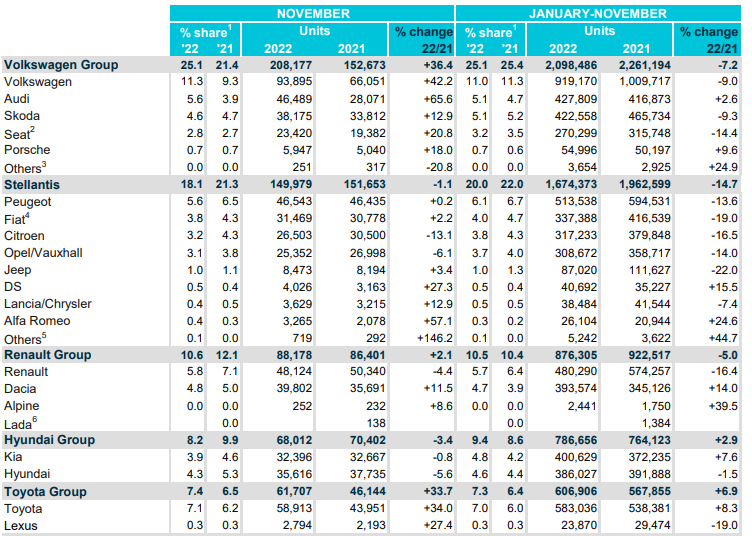
Task: Click Renault brand November 2021 units 50,340
Action: 368,372
